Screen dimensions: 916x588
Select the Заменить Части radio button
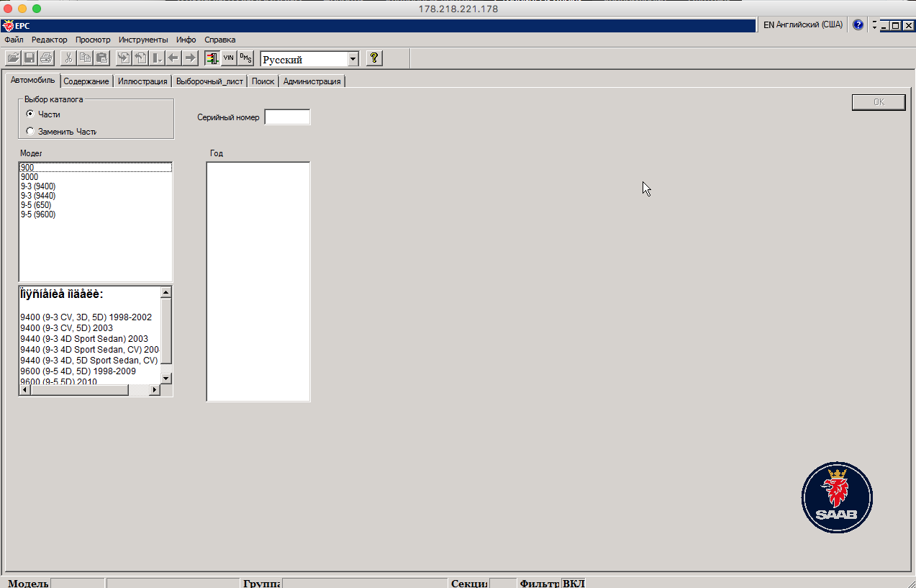[x=30, y=131]
